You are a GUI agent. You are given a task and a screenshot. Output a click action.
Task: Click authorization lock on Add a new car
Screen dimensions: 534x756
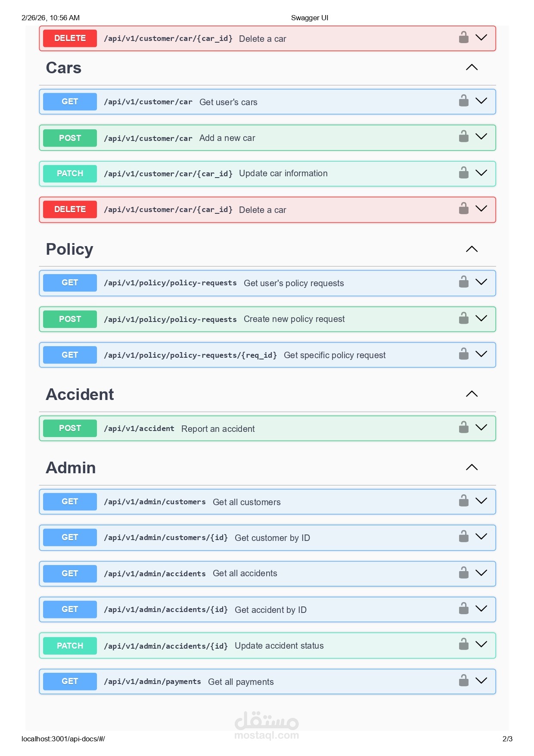tap(463, 137)
